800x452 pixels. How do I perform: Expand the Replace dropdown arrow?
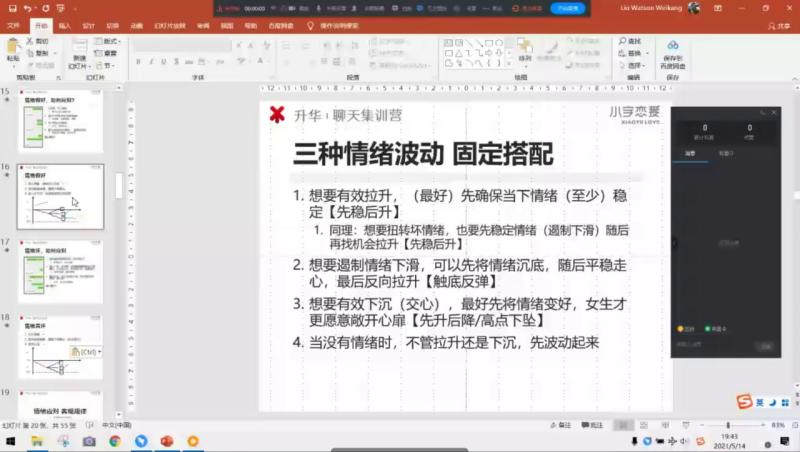pyautogui.click(x=647, y=53)
